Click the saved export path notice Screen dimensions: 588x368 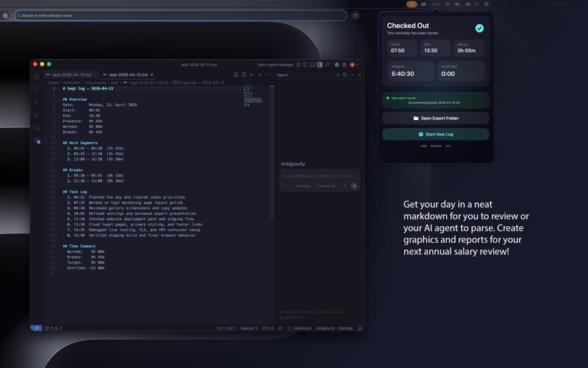coord(436,100)
